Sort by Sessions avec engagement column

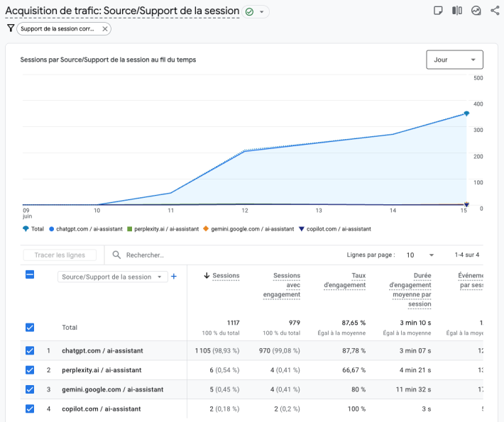click(x=282, y=285)
